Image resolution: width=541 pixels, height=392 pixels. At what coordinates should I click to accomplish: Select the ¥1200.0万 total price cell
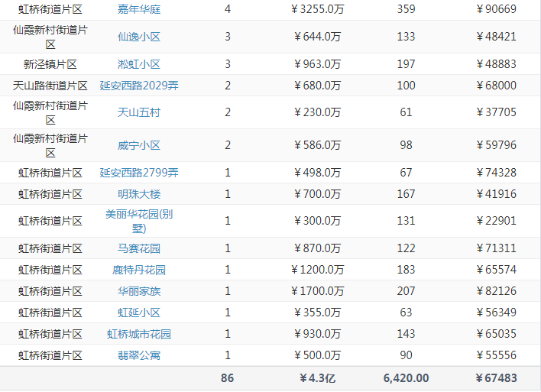point(317,270)
